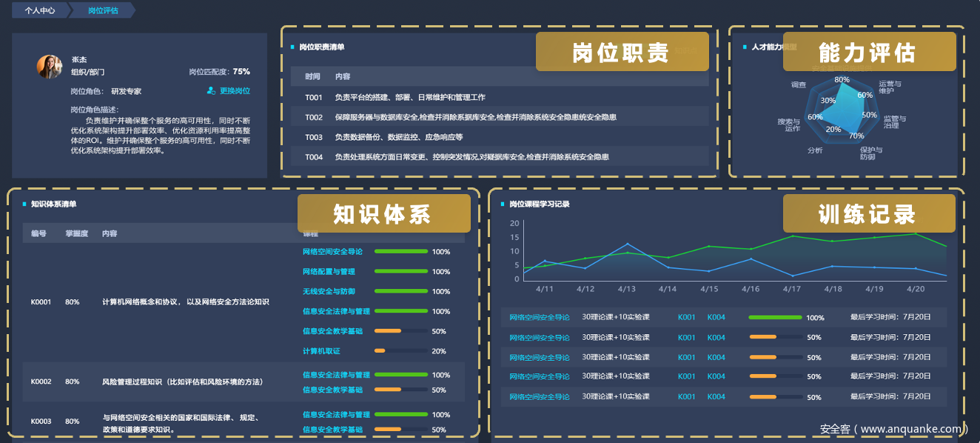Screen dimensions: 980x443
Task: Click the cyan square beside 岗位职责清单
Action: click(292, 47)
